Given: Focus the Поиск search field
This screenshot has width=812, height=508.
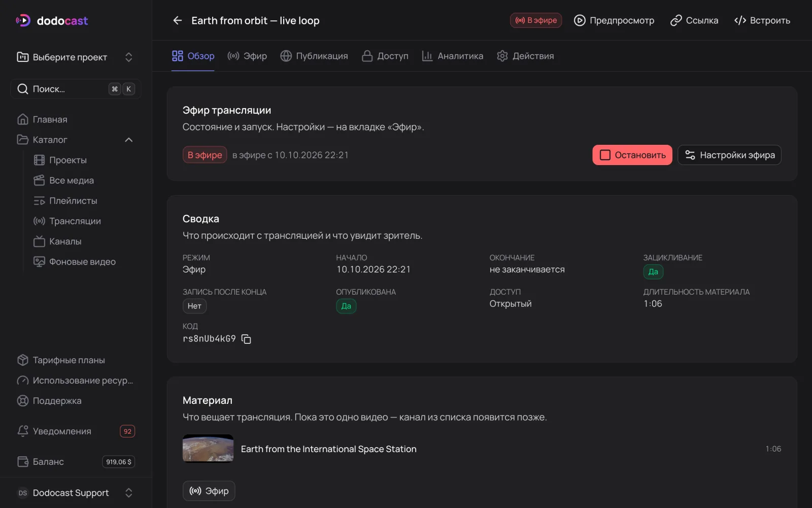Looking at the screenshot, I should pos(76,89).
